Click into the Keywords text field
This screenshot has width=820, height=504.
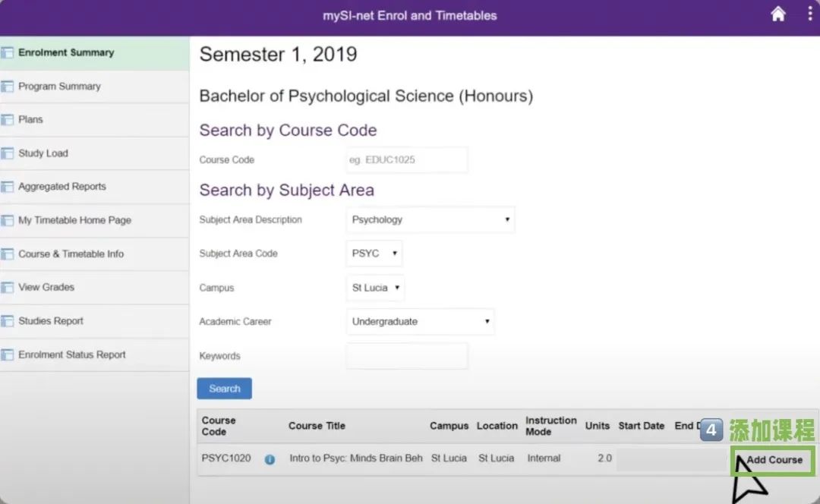[x=406, y=355]
